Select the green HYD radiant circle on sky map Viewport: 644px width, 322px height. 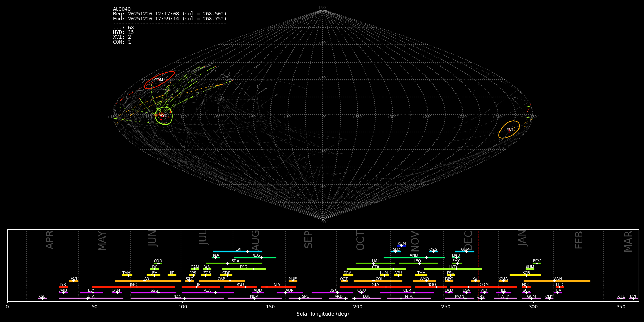(164, 116)
